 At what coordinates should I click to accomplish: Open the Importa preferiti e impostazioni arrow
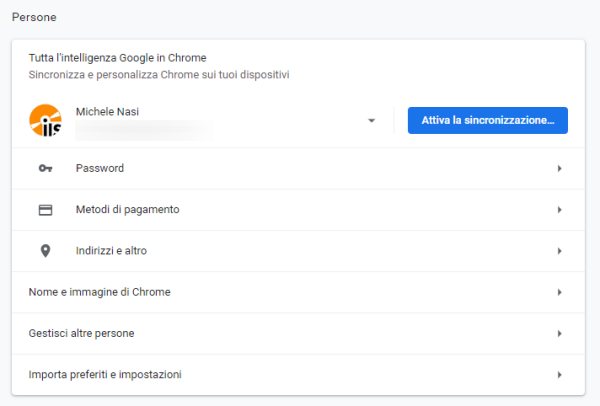point(559,375)
